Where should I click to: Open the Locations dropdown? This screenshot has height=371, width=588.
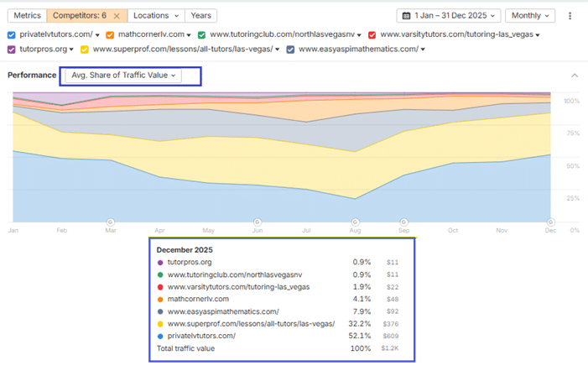click(156, 15)
